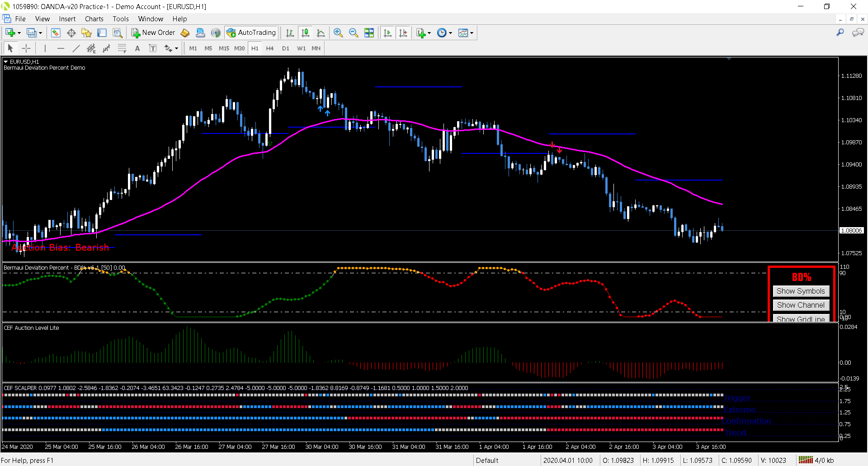Click the connection status 4/0 kb indicator
This screenshot has height=466, width=868.
[816, 460]
